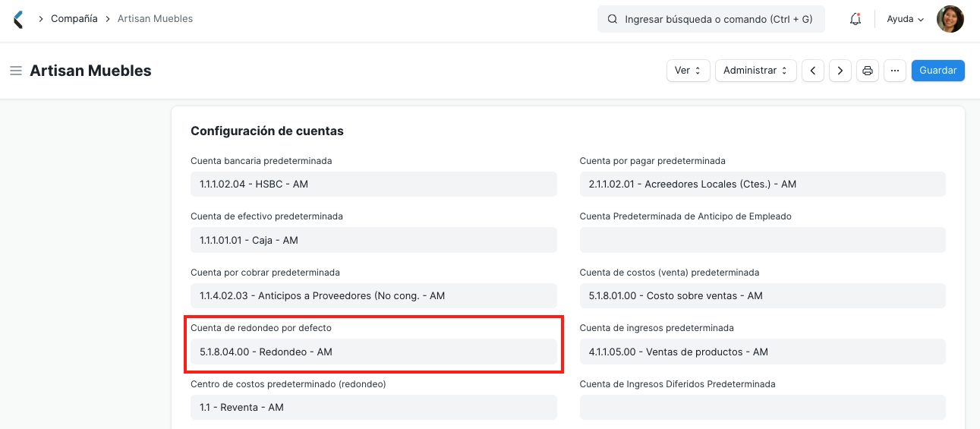Expand the Ayuda help menu

(x=906, y=19)
